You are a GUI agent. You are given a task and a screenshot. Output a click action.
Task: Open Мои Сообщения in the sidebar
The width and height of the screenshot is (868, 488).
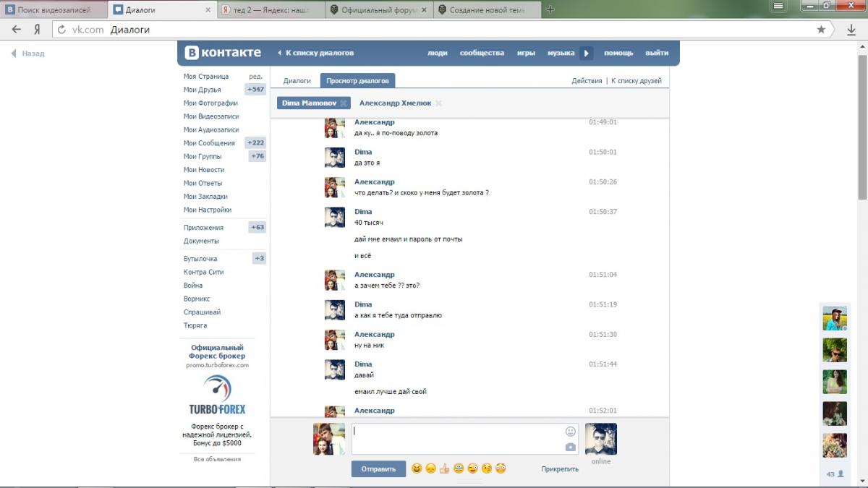click(209, 143)
